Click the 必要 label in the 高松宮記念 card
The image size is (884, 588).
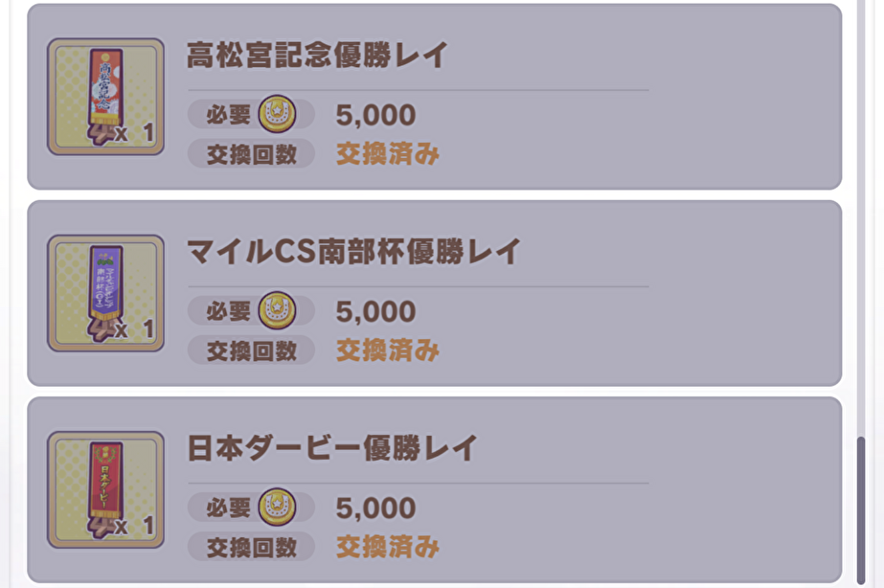[228, 115]
